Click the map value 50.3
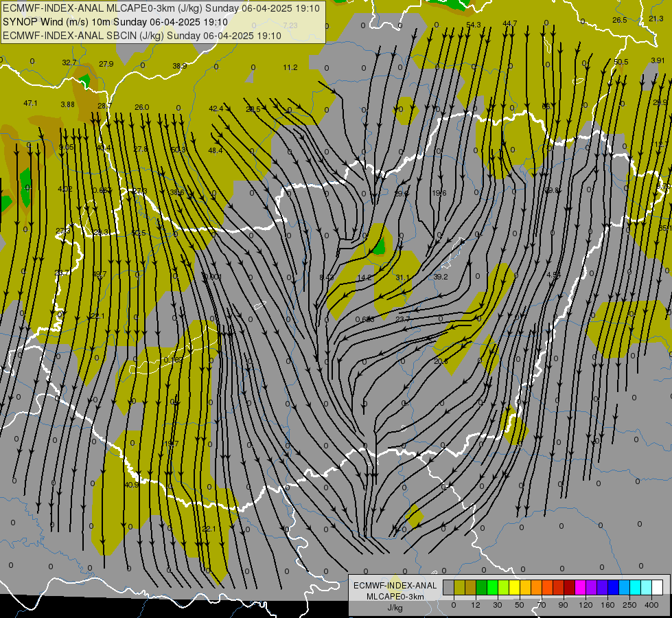 click(178, 150)
